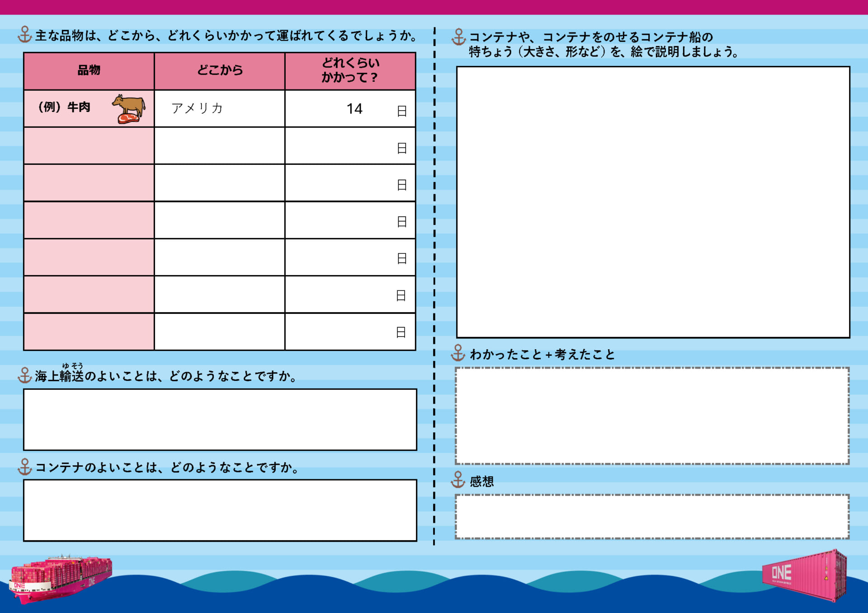Click the 感想 dashed answer box
The width and height of the screenshot is (868, 613).
pyautogui.click(x=652, y=517)
